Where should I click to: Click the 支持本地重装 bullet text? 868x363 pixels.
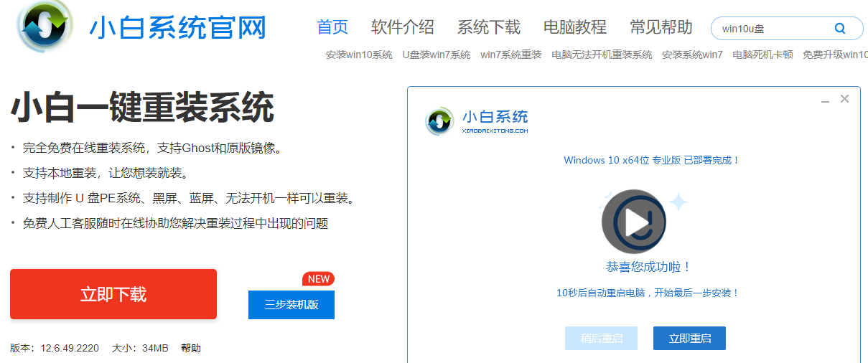(x=106, y=173)
